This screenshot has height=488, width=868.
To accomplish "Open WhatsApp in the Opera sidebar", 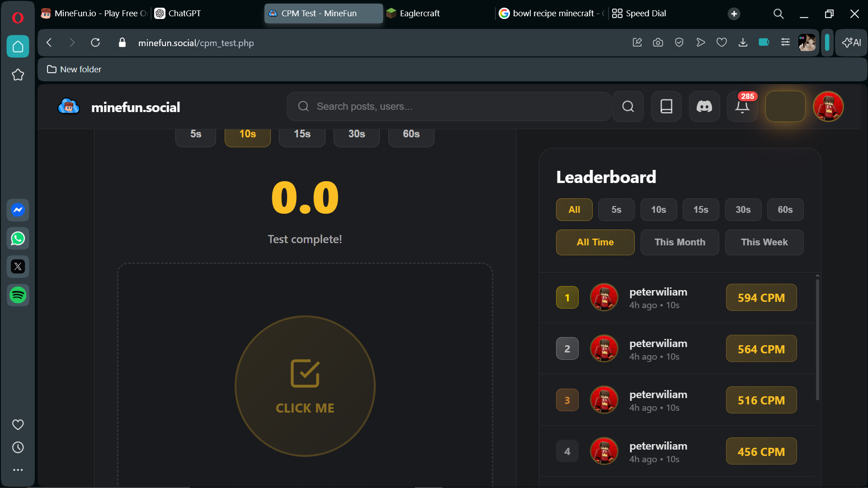I will click(18, 239).
